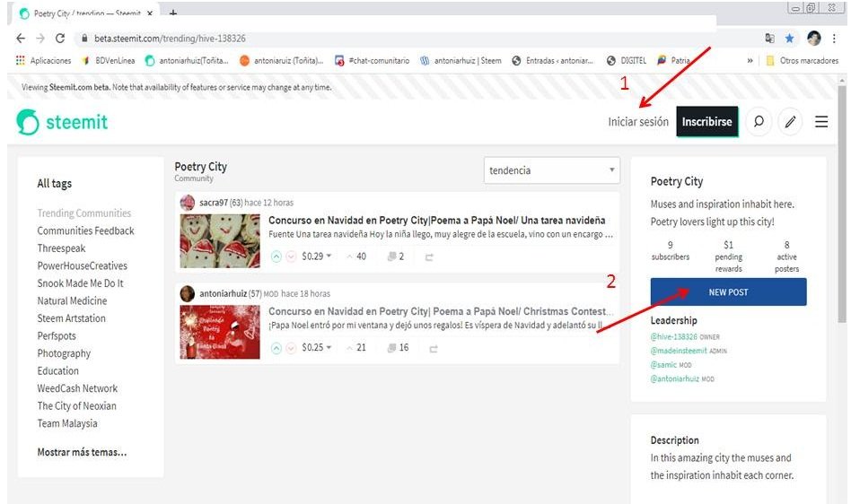The width and height of the screenshot is (851, 504).
Task: Click the browser address bar URL
Action: coord(170,39)
